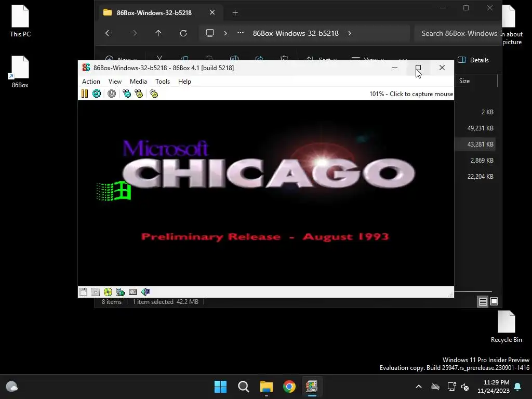Click the 86Box title bar app icon
This screenshot has width=532, height=399.
(x=86, y=68)
